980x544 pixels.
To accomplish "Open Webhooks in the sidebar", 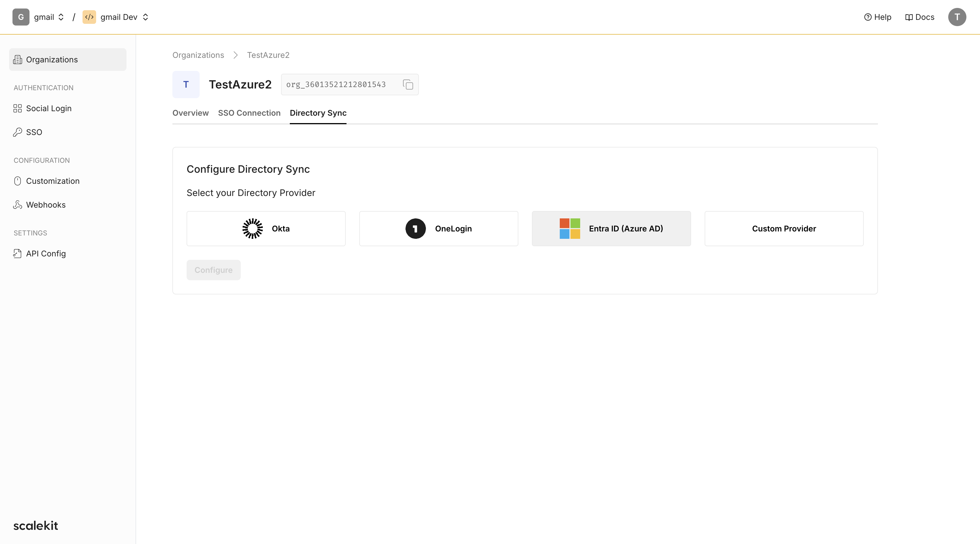I will pos(68,205).
